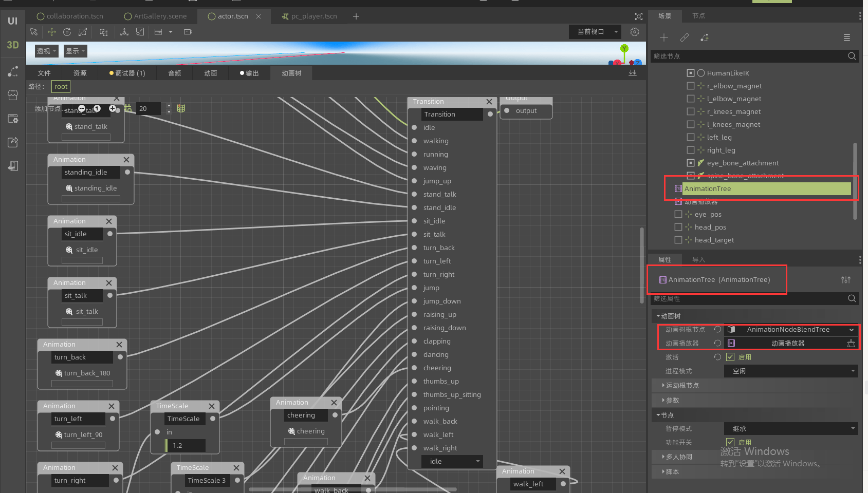Open the Transition idle state dropdown
This screenshot has height=493, width=868.
point(452,461)
